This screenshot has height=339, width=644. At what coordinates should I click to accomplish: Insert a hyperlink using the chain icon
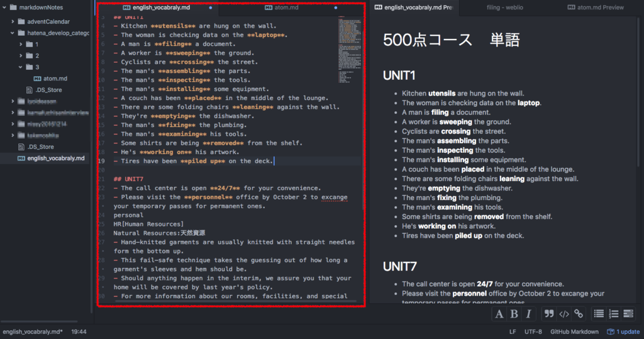coord(579,314)
